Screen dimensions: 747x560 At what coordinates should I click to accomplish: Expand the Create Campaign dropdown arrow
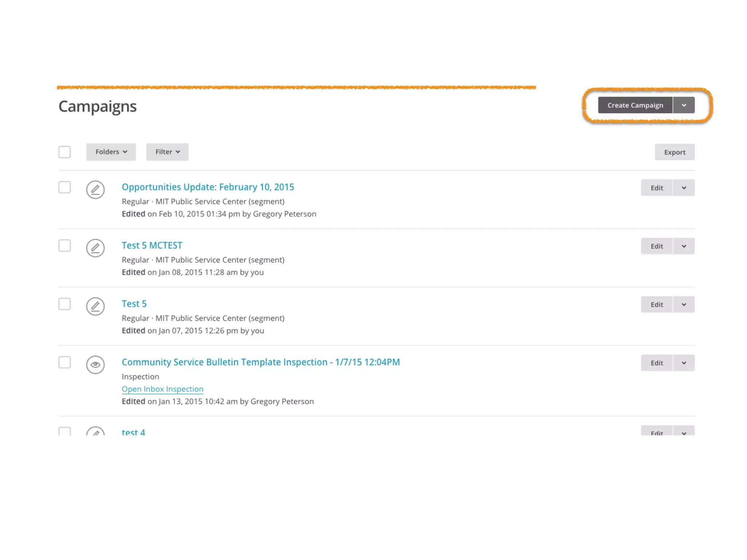(x=684, y=105)
